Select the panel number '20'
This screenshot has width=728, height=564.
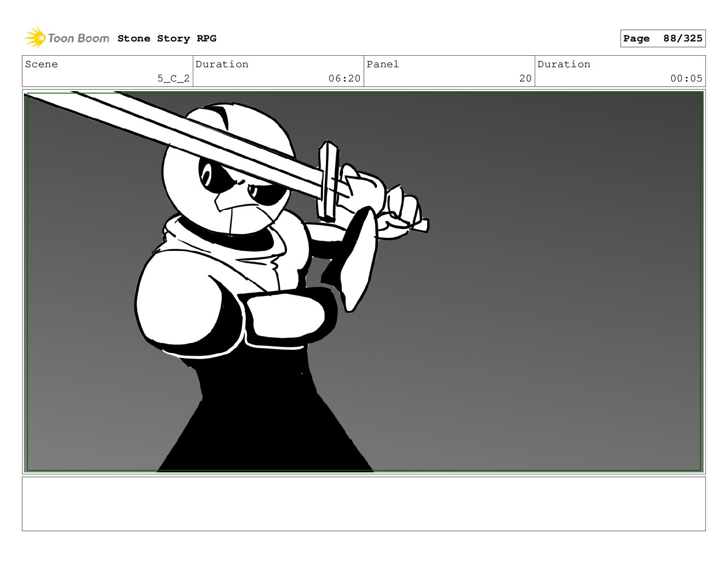tap(525, 79)
